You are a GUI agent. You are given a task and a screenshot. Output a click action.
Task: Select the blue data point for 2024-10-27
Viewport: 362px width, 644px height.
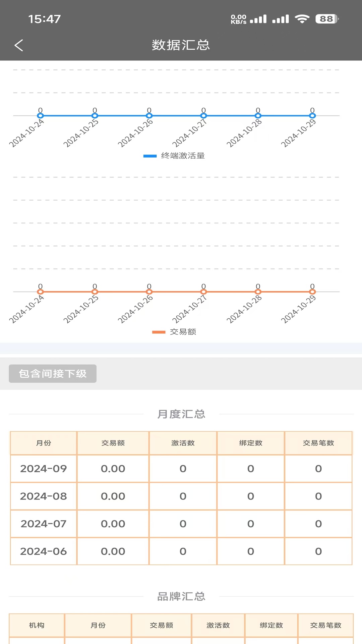point(203,116)
